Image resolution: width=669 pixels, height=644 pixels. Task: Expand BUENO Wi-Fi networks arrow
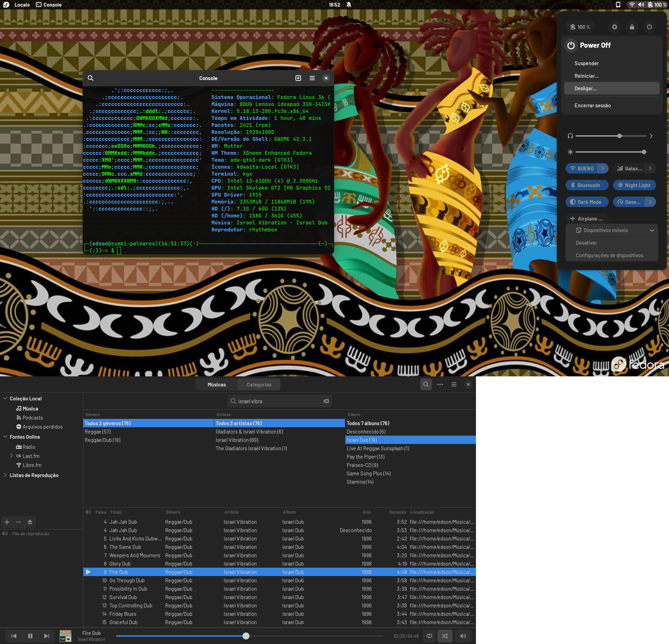(x=603, y=168)
